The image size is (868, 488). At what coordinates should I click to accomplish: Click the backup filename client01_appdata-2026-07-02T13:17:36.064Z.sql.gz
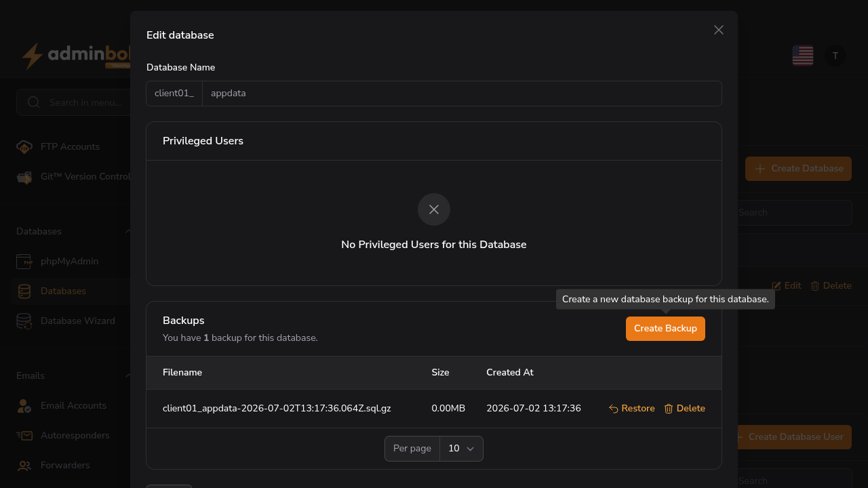277,409
